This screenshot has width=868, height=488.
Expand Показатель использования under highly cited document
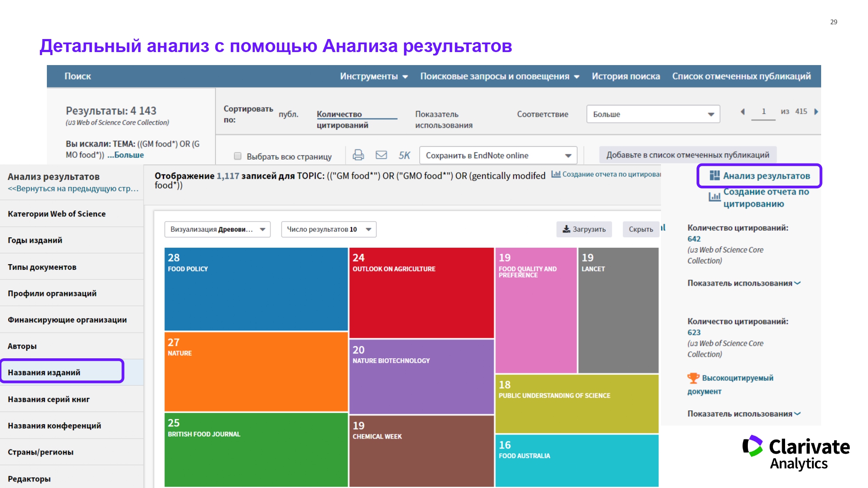tap(744, 414)
